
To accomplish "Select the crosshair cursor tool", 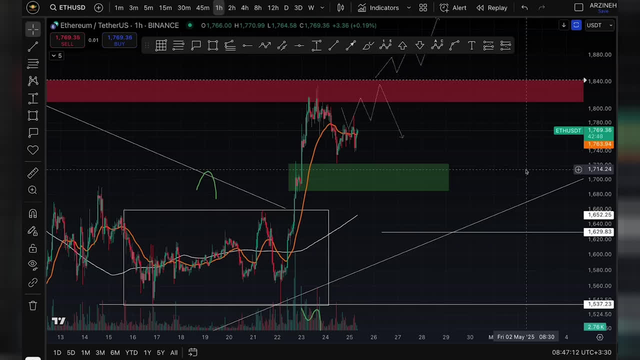I will pos(33,29).
